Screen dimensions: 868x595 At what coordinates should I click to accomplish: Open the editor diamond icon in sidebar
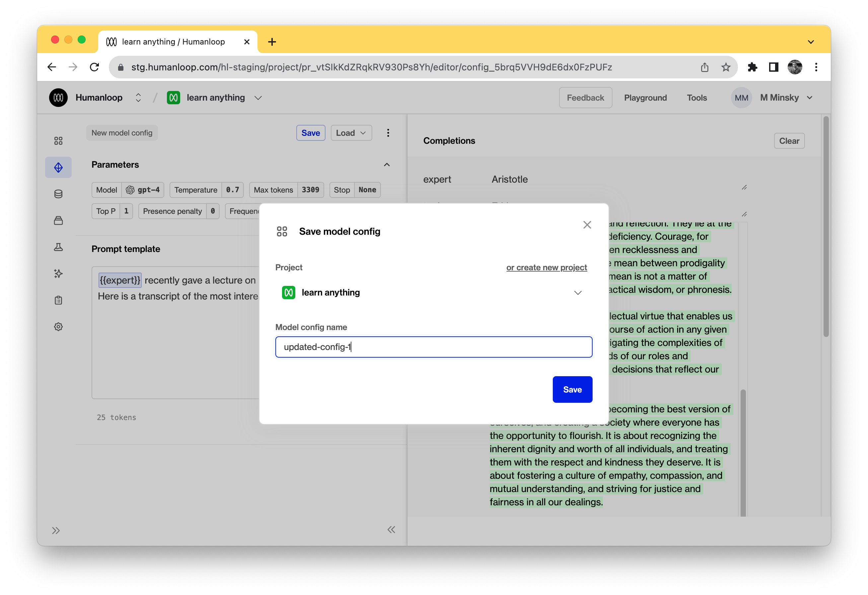coord(58,167)
